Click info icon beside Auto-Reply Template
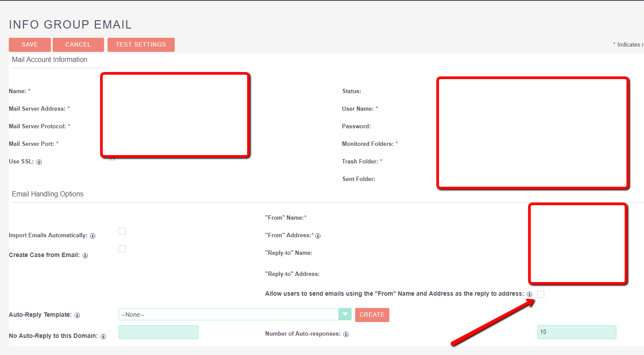This screenshot has width=644, height=355. pos(77,315)
